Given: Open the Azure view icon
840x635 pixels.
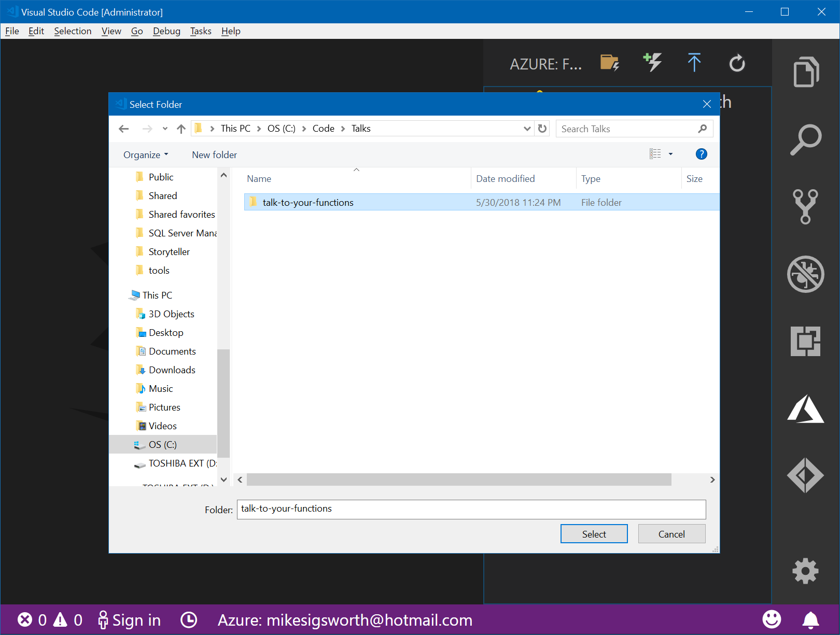Looking at the screenshot, I should (805, 408).
